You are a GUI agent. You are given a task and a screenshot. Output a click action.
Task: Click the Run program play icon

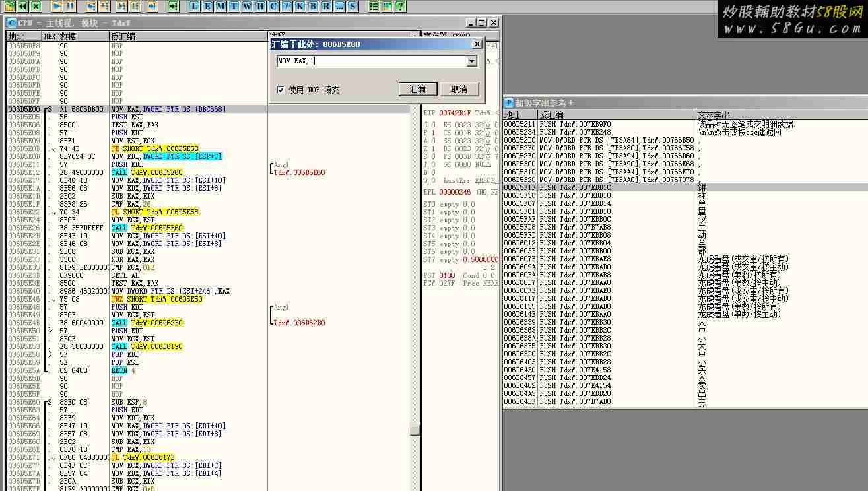click(x=57, y=6)
